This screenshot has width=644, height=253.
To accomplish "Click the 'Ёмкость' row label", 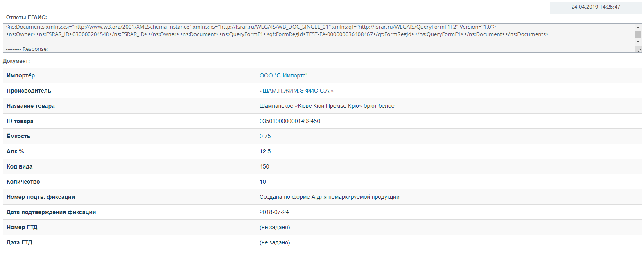I will (18, 136).
